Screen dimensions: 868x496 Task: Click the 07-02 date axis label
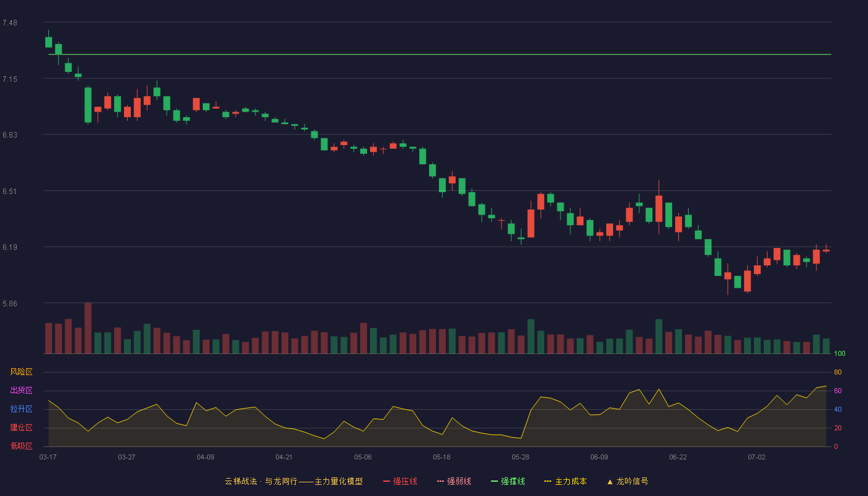[756, 457]
